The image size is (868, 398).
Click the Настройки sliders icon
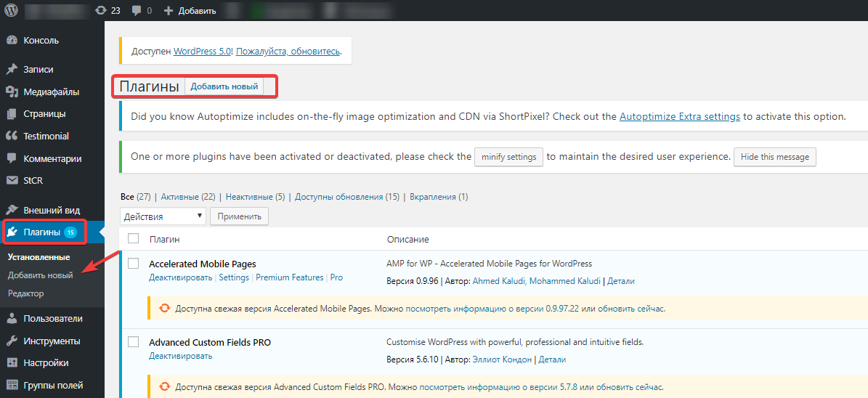[x=12, y=363]
